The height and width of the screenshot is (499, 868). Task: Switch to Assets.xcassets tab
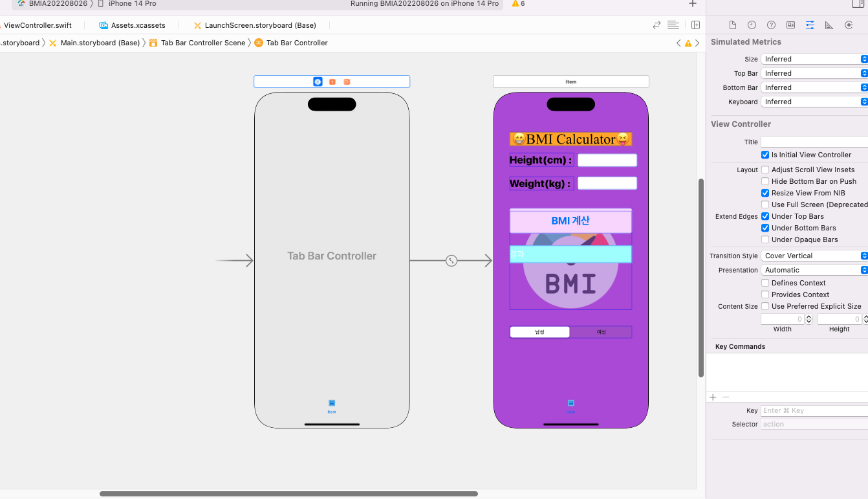[132, 25]
